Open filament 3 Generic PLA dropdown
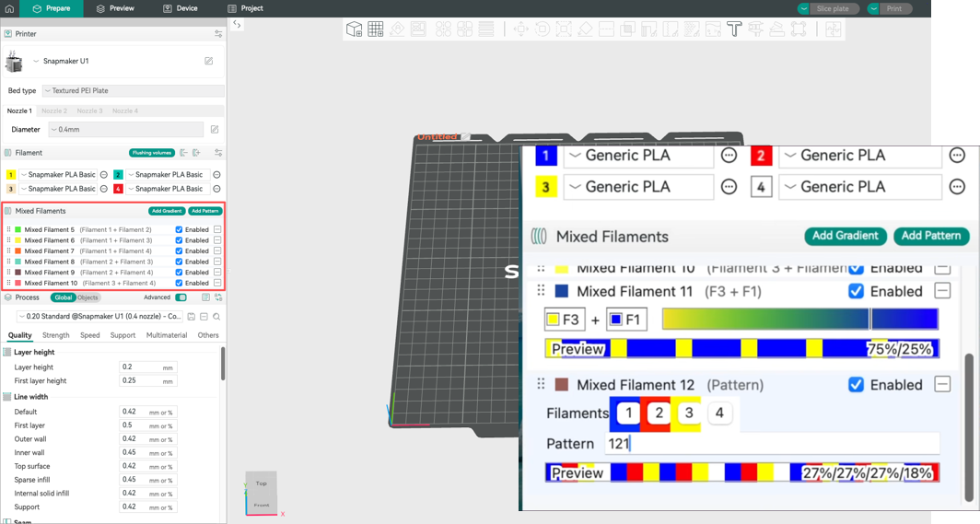The image size is (980, 524). pyautogui.click(x=638, y=187)
